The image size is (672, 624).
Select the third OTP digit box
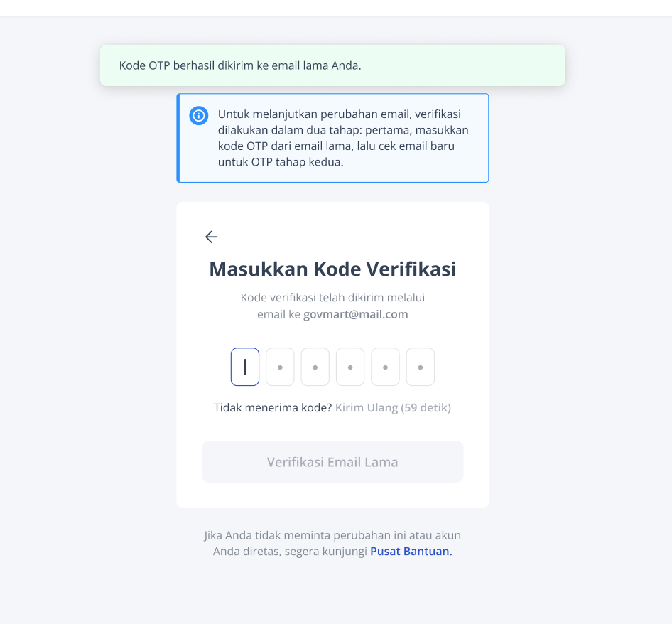pyautogui.click(x=315, y=367)
